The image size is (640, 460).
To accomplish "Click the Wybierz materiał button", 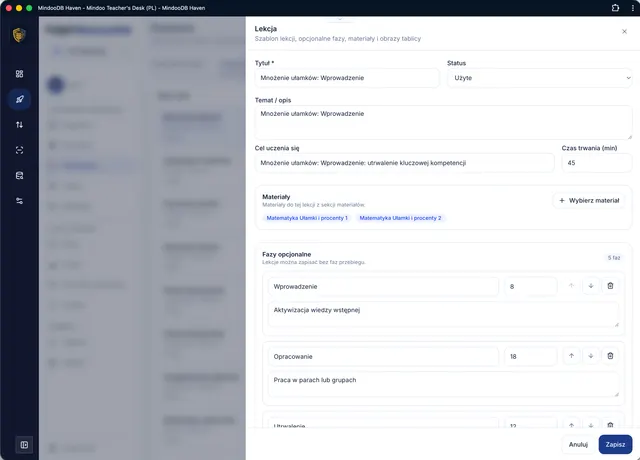I will (589, 200).
